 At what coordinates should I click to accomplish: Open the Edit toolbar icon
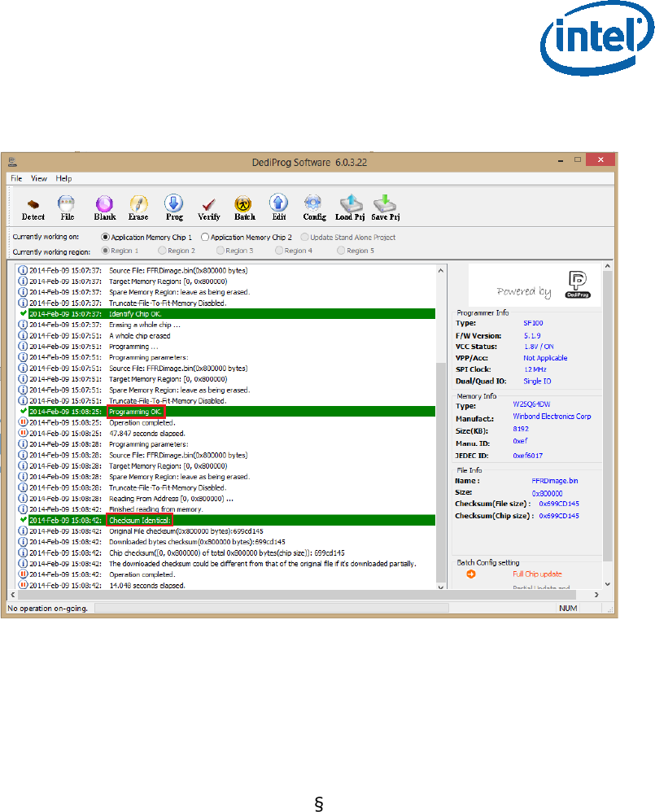[x=278, y=207]
